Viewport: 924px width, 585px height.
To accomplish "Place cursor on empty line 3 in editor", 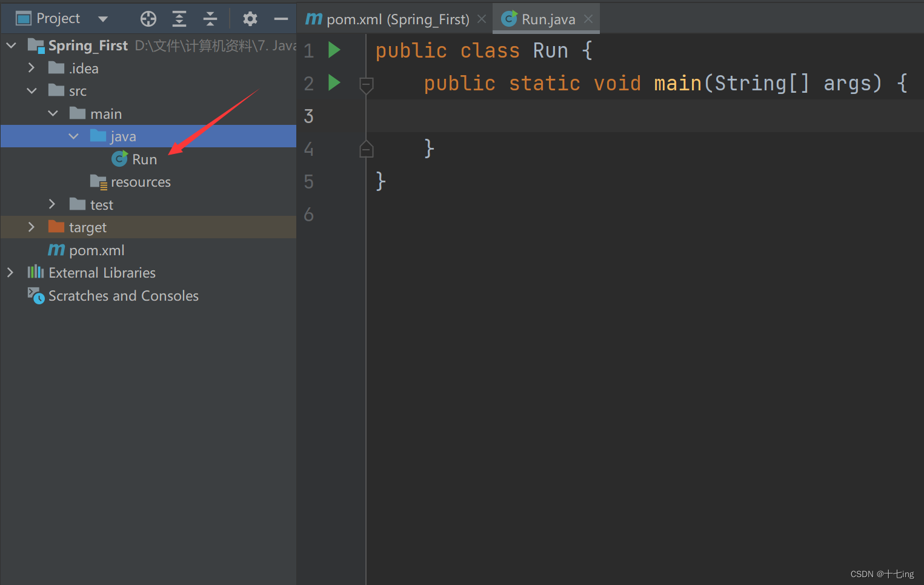I will point(645,116).
